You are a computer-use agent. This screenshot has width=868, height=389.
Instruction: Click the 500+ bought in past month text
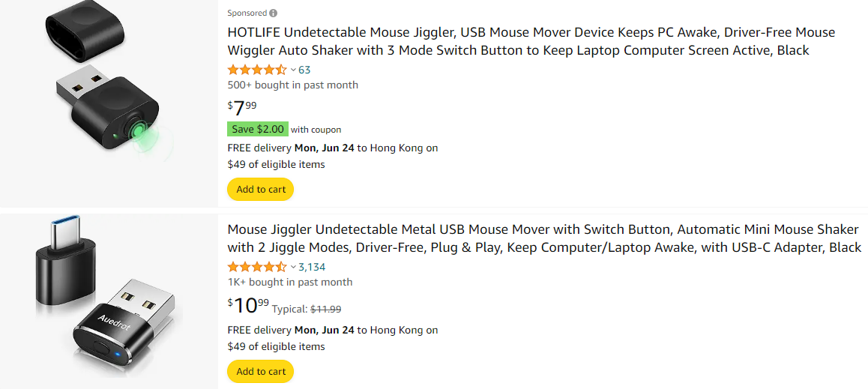[x=292, y=85]
